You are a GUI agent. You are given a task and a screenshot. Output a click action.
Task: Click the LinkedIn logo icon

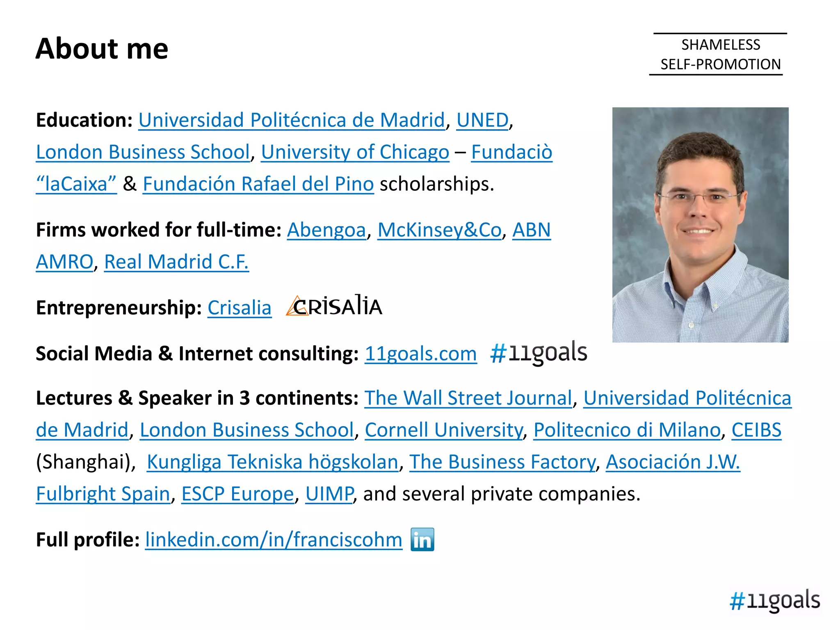(x=422, y=539)
